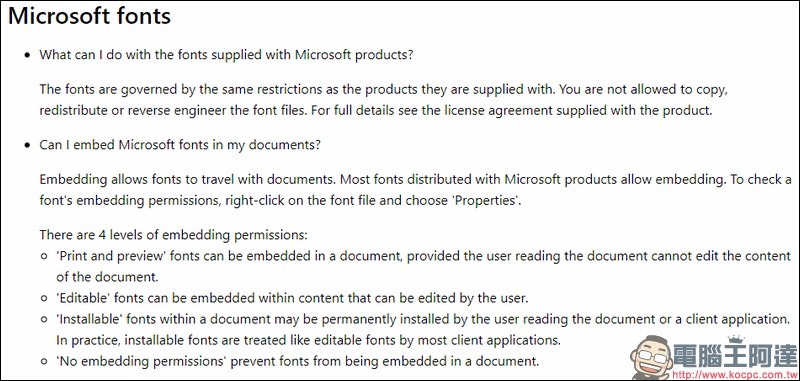Click the hollow bullet beside 'Editable' fonts
This screenshot has height=381, width=800.
44,298
